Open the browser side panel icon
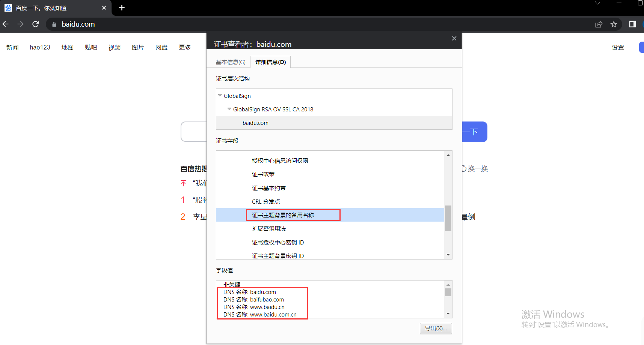This screenshot has height=345, width=644. click(632, 24)
